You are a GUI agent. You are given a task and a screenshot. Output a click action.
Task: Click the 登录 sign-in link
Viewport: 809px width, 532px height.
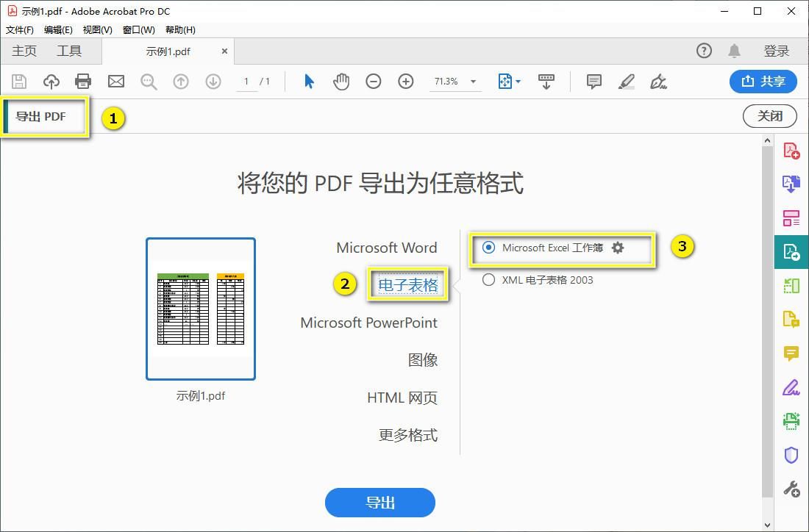coord(777,51)
